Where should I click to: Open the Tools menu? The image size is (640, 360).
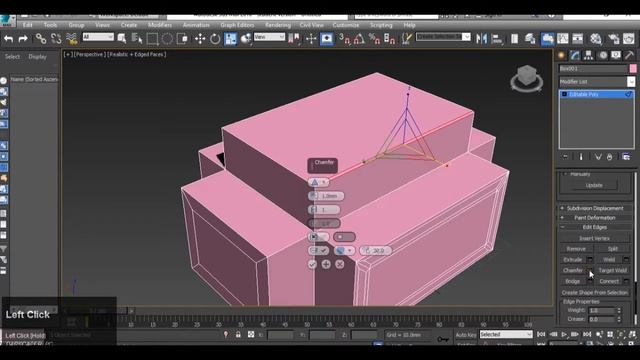[50, 25]
